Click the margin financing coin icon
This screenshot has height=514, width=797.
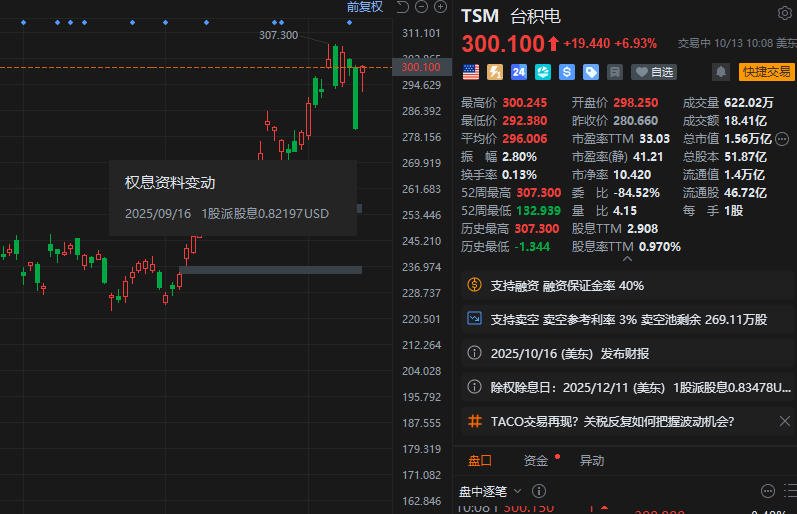pos(474,285)
